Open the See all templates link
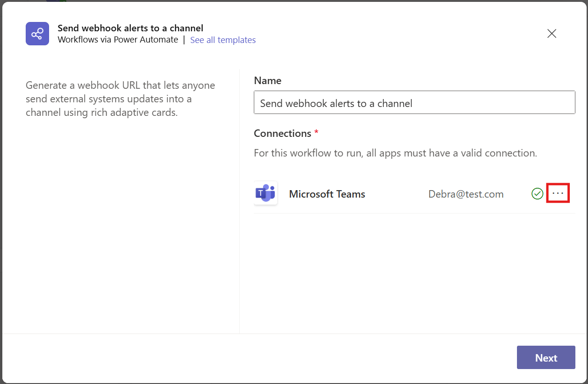 click(223, 40)
